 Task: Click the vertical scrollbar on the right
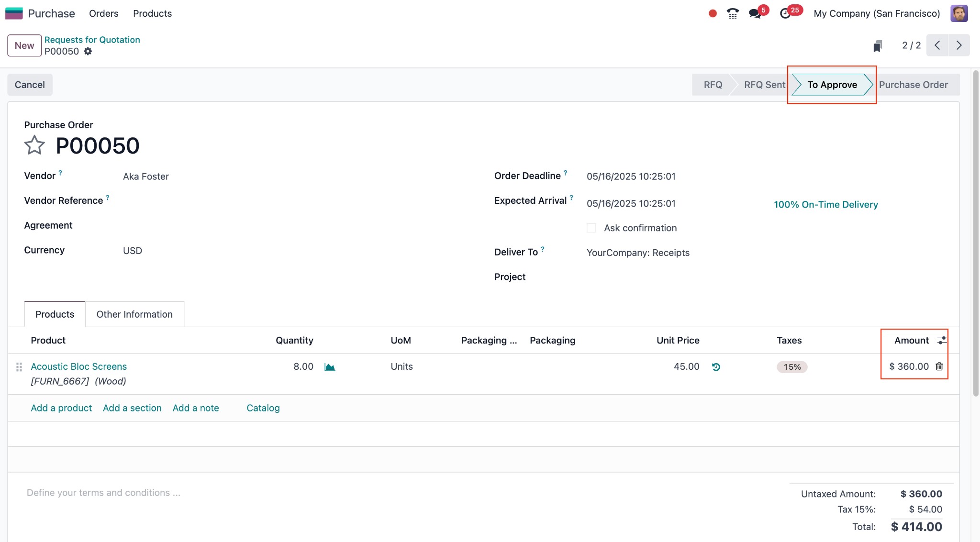[x=976, y=233]
